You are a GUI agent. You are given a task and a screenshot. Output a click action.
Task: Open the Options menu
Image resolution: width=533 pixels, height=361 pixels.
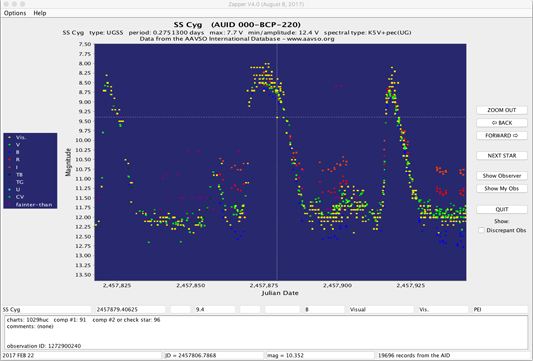pos(15,13)
